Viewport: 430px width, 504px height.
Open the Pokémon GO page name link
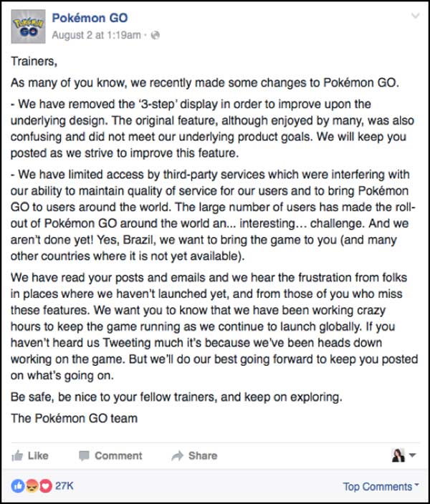pyautogui.click(x=91, y=17)
